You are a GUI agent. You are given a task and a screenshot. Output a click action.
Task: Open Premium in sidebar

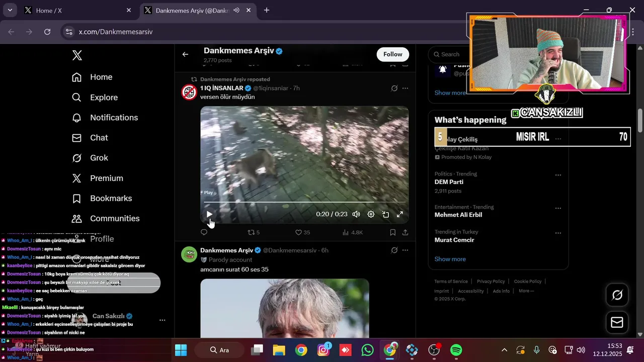[x=98, y=178]
